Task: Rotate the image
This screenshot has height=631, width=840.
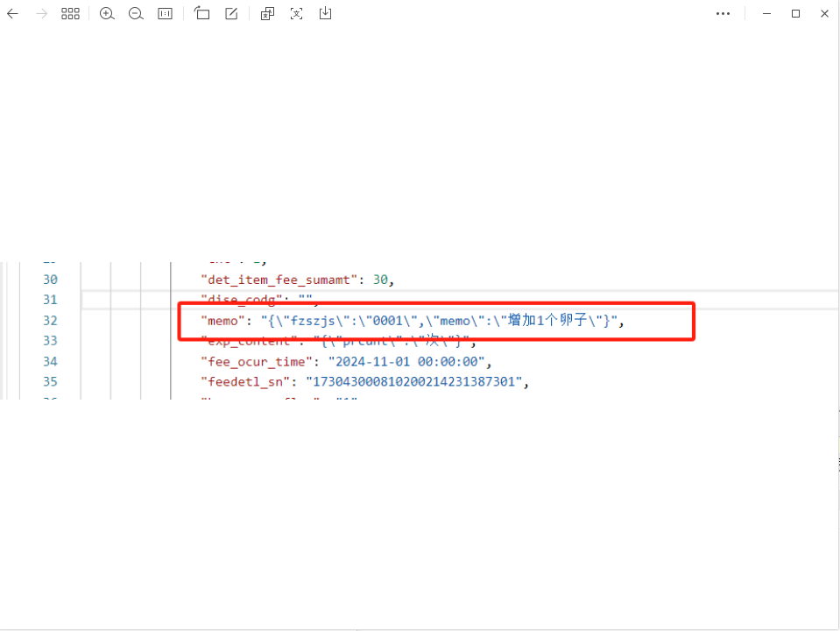Action: [202, 13]
